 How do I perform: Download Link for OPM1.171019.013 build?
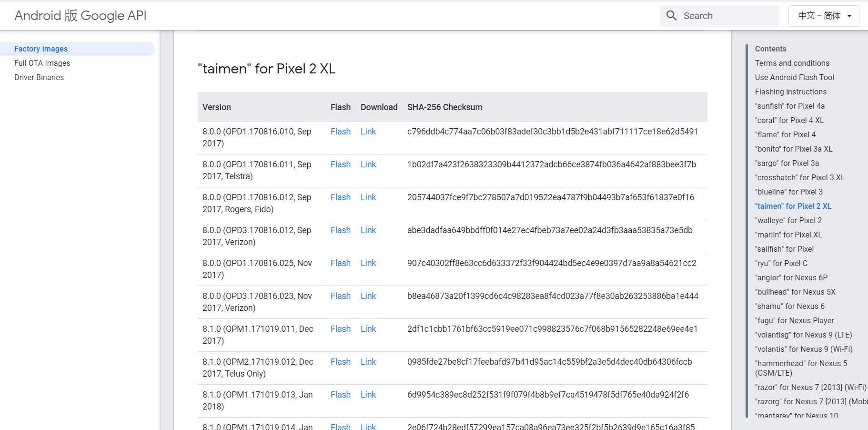point(368,395)
